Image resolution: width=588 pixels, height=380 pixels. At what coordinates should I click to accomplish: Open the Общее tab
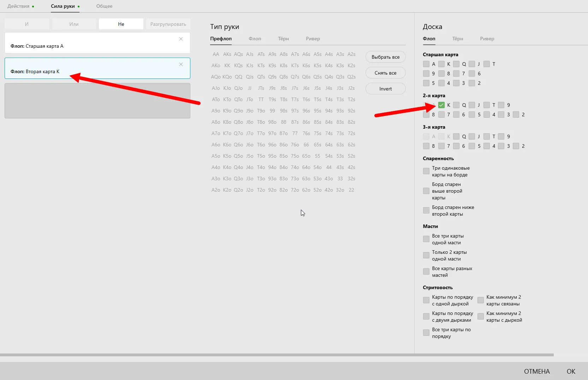(104, 6)
